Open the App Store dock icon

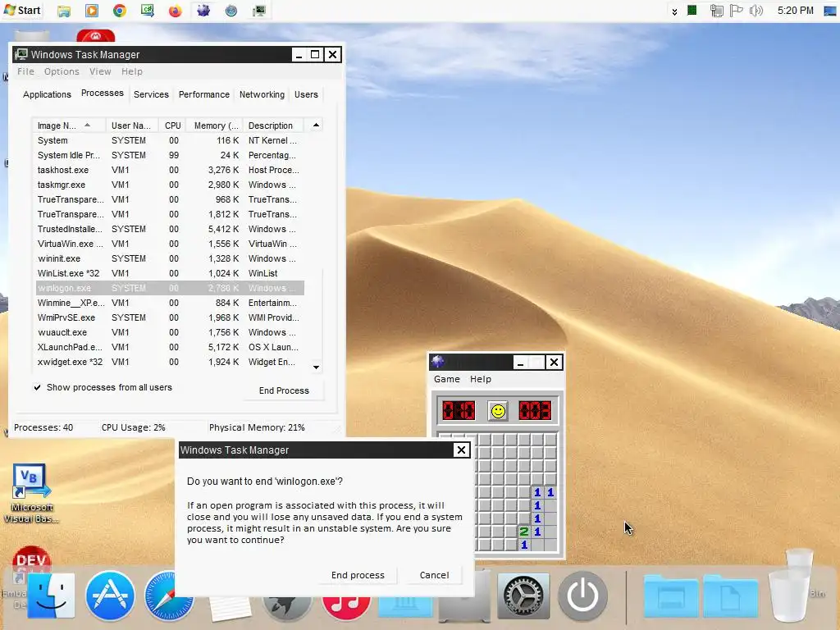point(110,596)
